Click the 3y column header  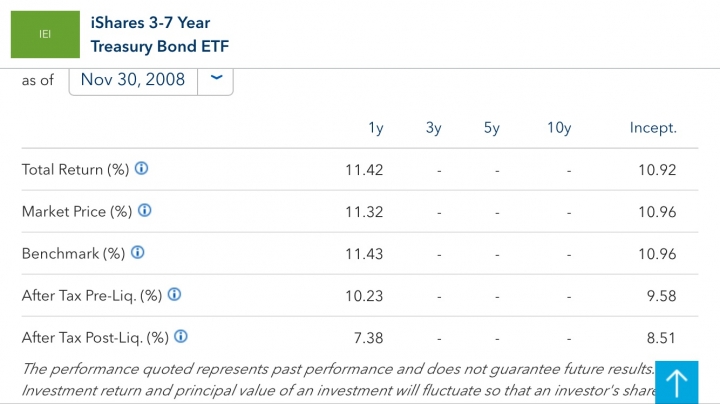coord(433,128)
